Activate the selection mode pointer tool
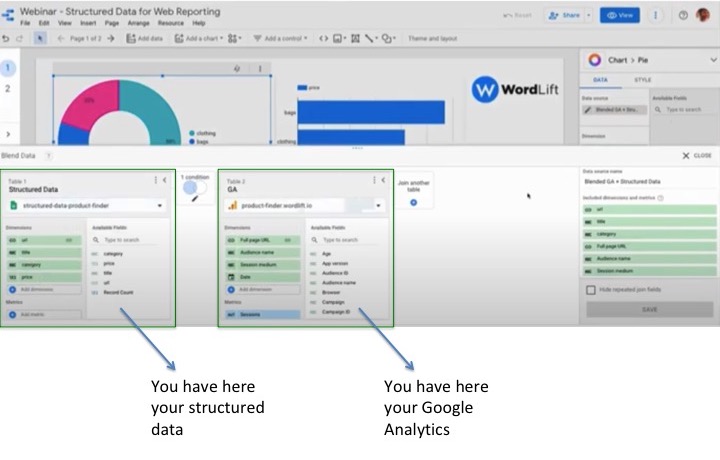The height and width of the screenshot is (460, 720). pyautogui.click(x=40, y=39)
